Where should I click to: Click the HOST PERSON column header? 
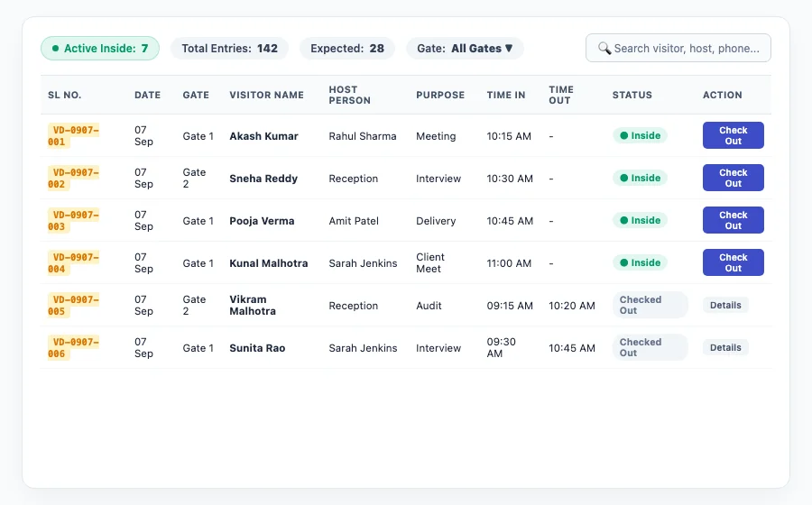coord(349,96)
